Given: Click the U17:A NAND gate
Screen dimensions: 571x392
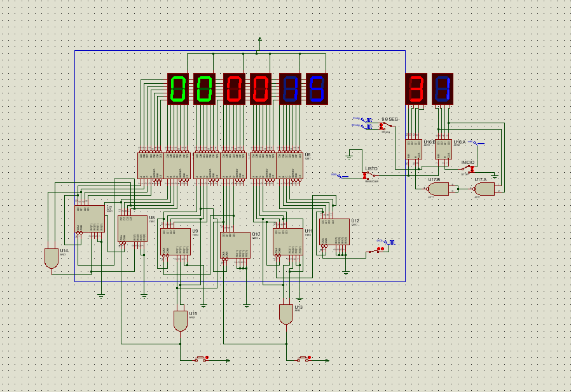Looking at the screenshot, I should pos(484,189).
